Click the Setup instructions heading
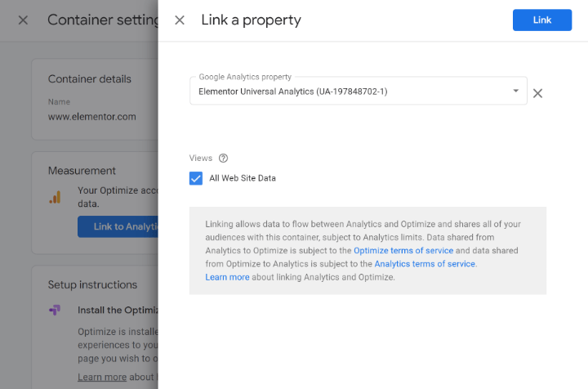Image resolution: width=588 pixels, height=389 pixels. tap(92, 285)
